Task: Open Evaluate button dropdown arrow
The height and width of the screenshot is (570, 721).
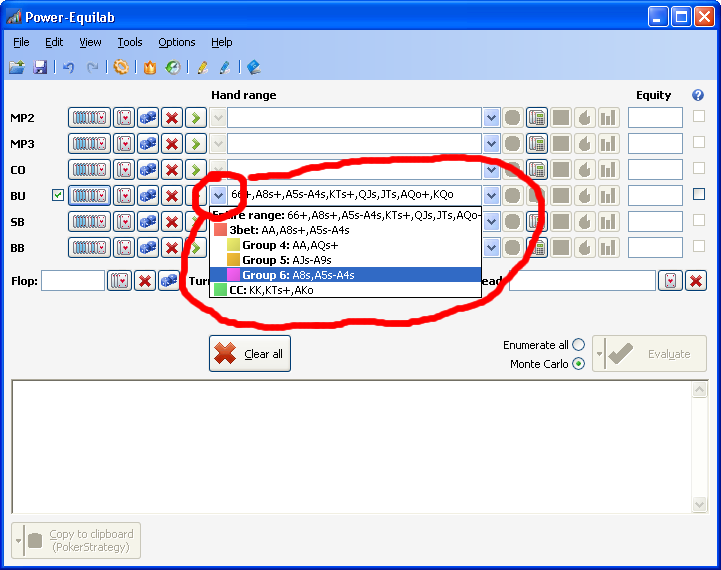Action: click(x=599, y=354)
